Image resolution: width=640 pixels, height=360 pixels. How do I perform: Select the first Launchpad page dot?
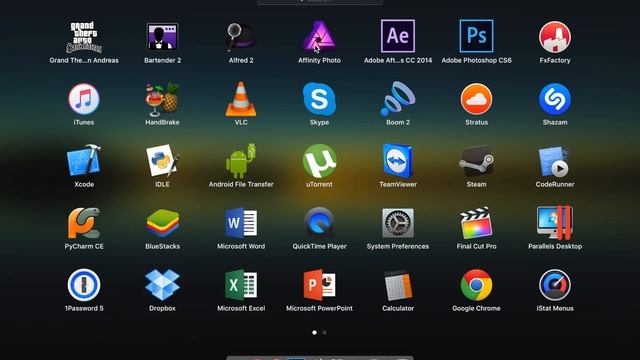314,333
